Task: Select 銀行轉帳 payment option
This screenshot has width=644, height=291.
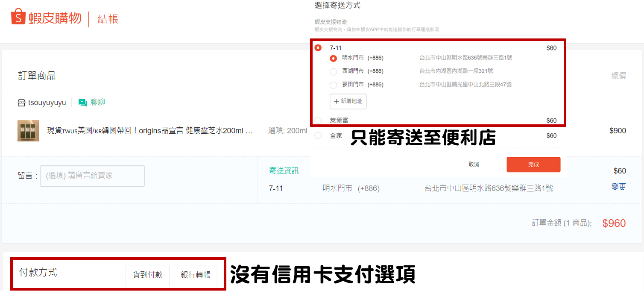Action: coord(196,276)
